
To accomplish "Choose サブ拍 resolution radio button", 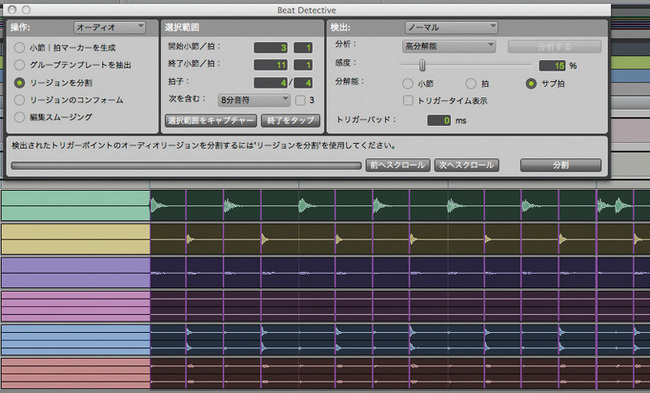I will click(x=531, y=84).
